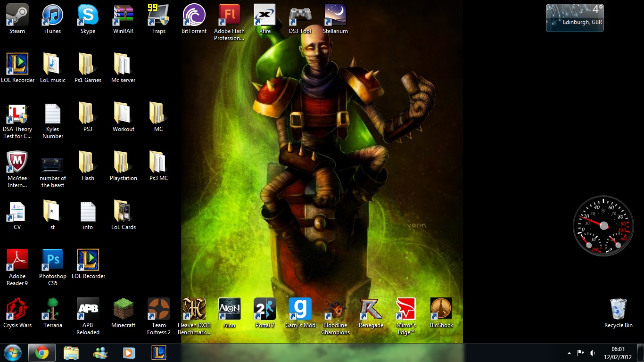This screenshot has height=362, width=644.
Task: Click the volume speaker tray icon
Action: 592,353
